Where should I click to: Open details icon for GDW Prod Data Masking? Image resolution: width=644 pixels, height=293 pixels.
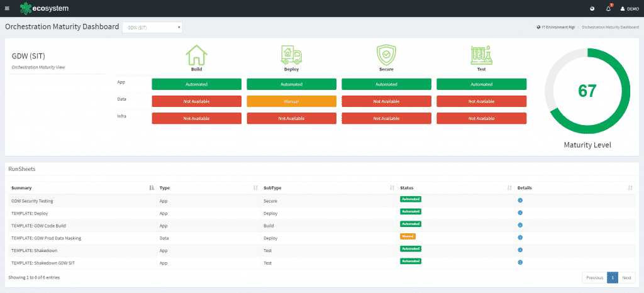click(x=520, y=238)
